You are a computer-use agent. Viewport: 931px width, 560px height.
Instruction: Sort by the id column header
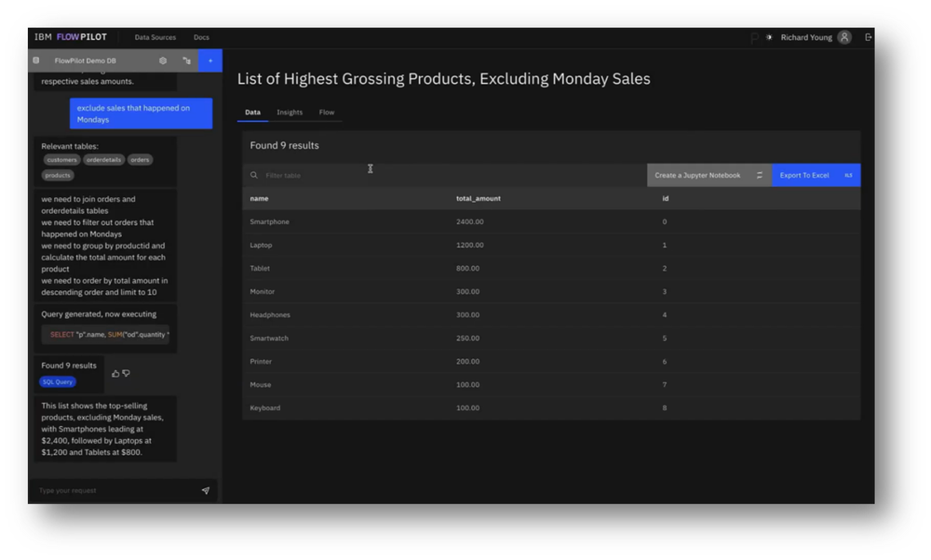pyautogui.click(x=665, y=199)
